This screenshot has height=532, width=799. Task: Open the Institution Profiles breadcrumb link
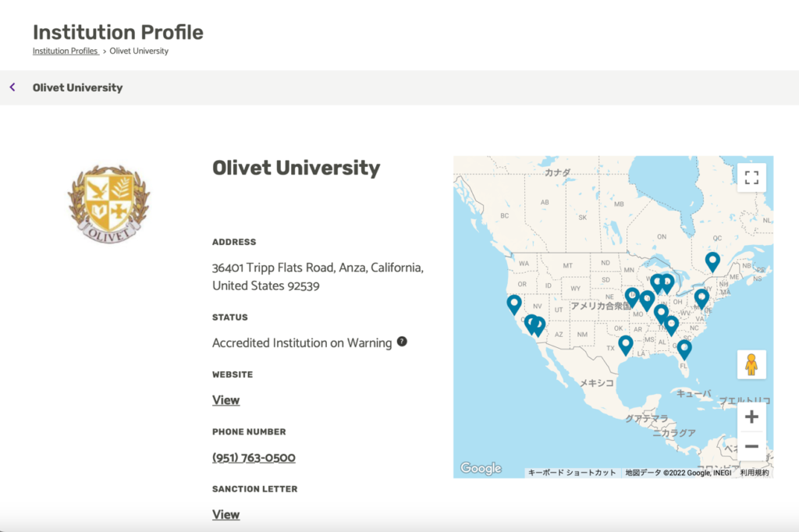pos(65,51)
